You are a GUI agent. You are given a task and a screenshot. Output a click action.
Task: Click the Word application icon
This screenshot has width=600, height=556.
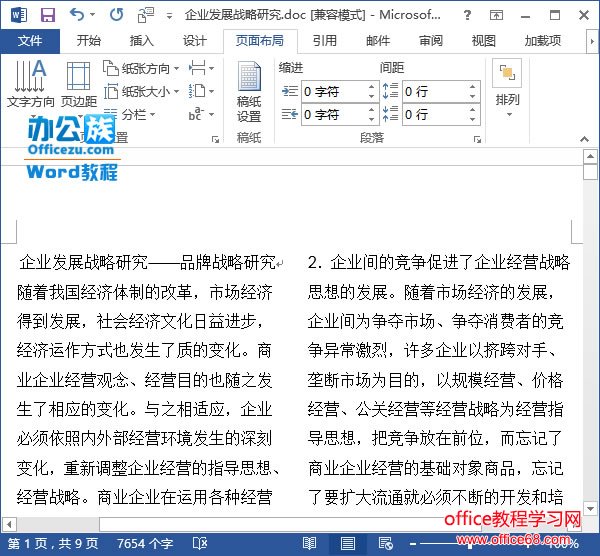point(18,15)
